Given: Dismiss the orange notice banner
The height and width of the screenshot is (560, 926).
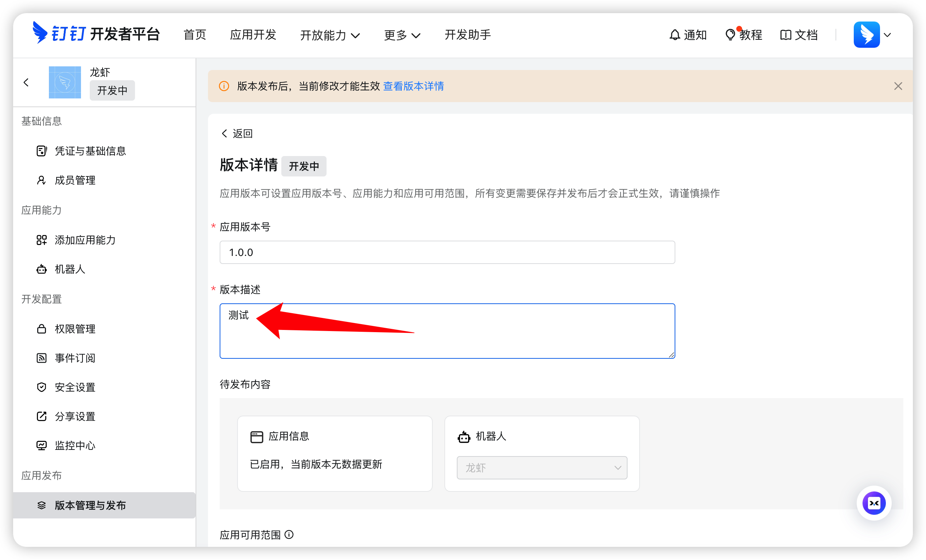Looking at the screenshot, I should coord(898,86).
